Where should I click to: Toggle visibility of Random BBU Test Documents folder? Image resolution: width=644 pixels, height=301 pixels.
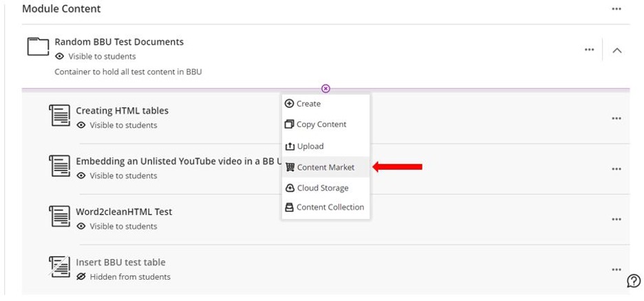click(95, 56)
